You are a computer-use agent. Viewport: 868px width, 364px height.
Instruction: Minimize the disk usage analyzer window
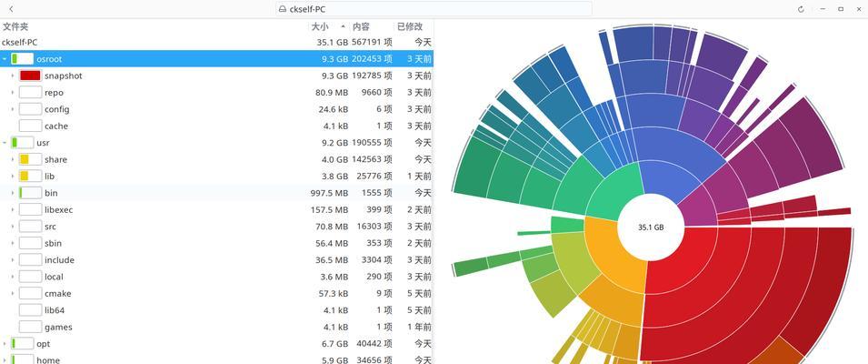tap(823, 9)
